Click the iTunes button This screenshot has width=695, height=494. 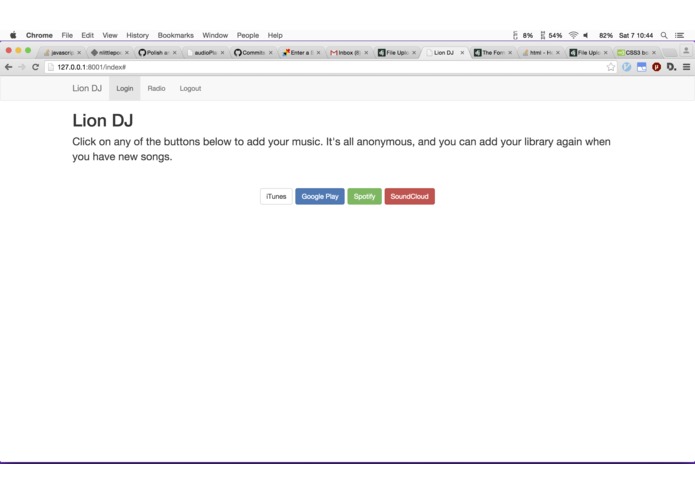click(276, 196)
